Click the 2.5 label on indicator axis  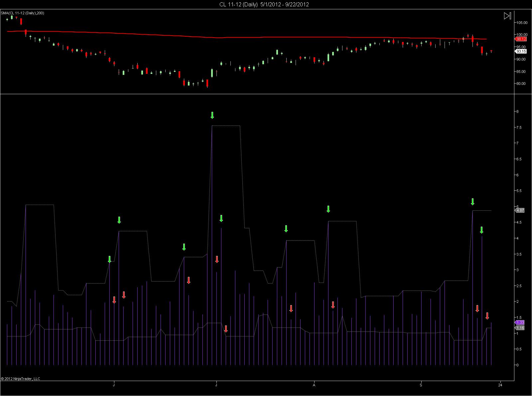coord(519,286)
